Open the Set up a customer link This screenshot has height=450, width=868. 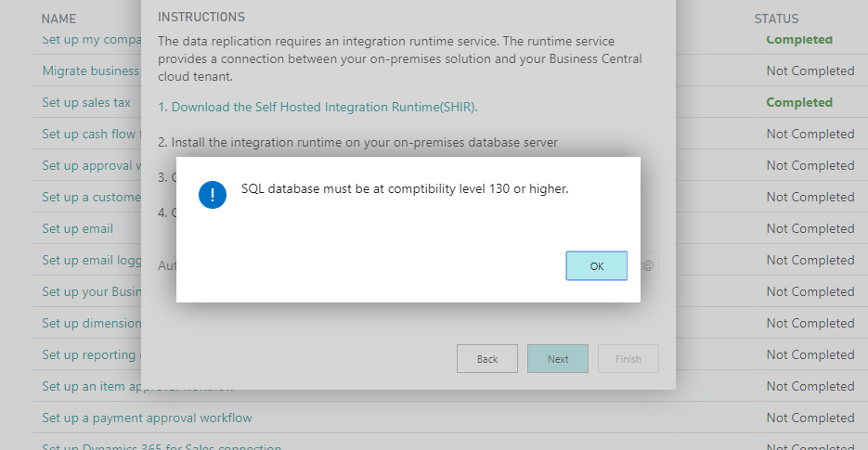[x=91, y=197]
